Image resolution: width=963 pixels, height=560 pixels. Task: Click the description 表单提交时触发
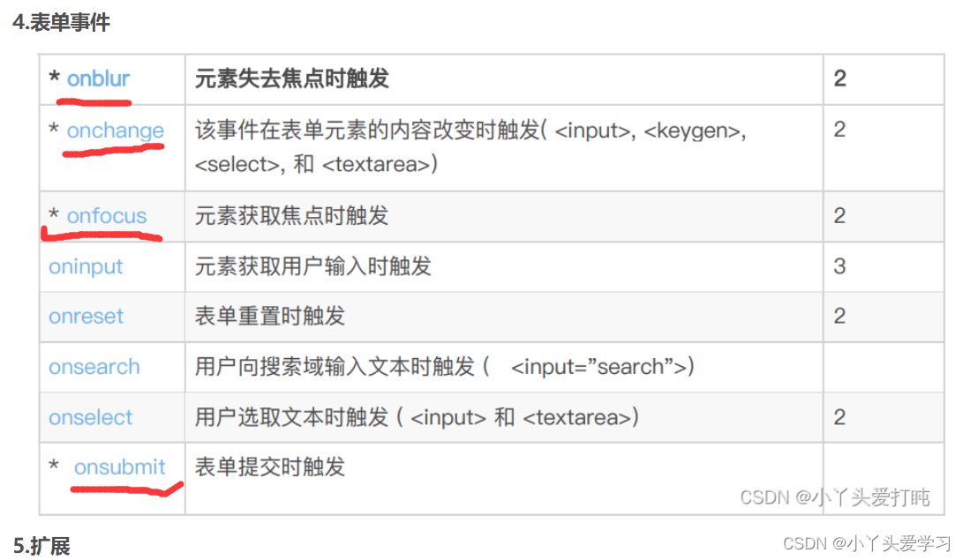pos(270,467)
